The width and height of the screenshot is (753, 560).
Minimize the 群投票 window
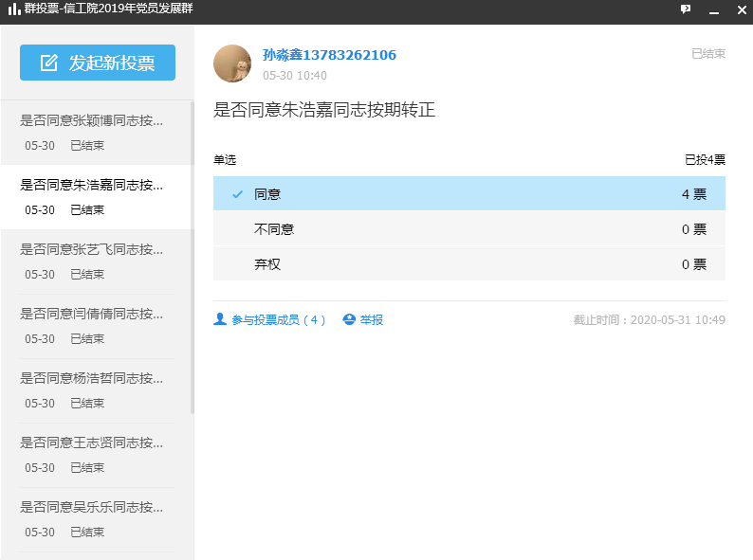(x=714, y=11)
